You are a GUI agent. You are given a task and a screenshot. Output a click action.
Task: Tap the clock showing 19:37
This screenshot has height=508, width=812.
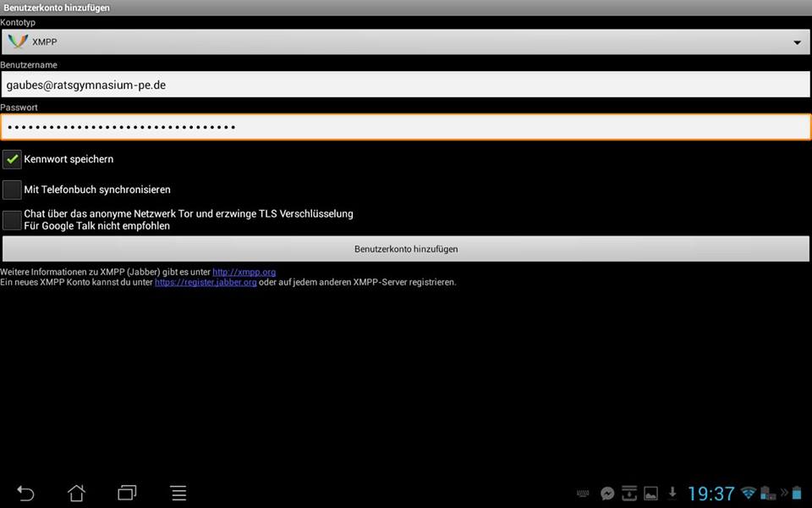pyautogui.click(x=710, y=493)
